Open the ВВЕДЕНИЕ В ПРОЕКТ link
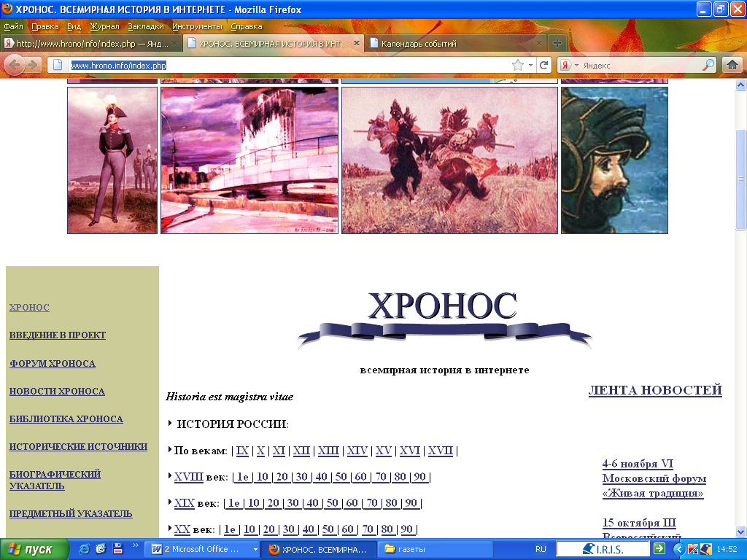This screenshot has width=747, height=560. click(58, 335)
